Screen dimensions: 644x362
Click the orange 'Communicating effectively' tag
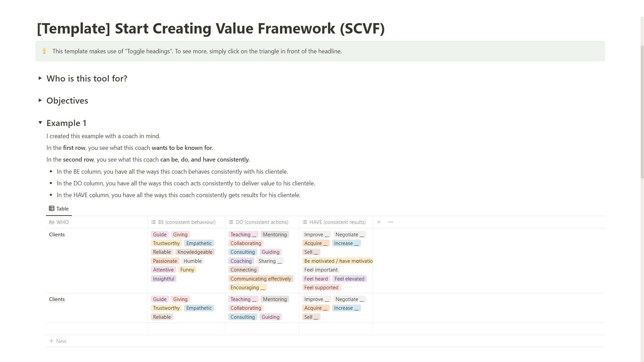point(261,279)
